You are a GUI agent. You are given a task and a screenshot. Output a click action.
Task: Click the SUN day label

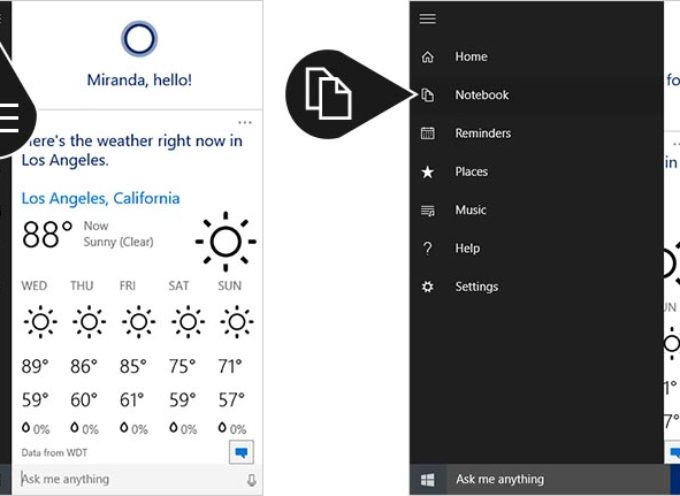(229, 286)
